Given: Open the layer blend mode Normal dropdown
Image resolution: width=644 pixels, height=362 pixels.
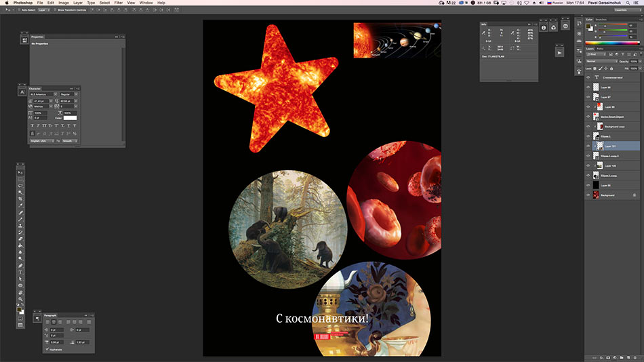Looking at the screenshot, I should [x=602, y=61].
